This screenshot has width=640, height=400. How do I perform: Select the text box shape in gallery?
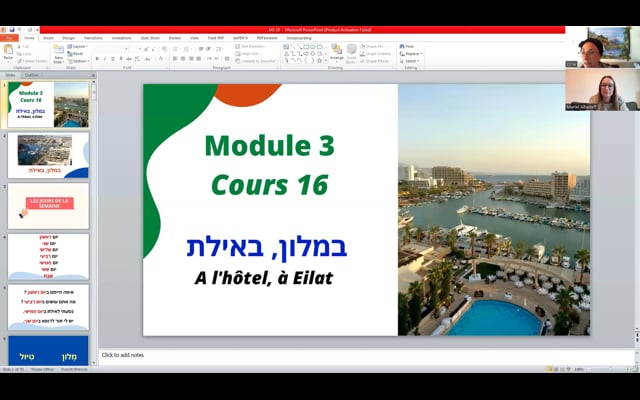[x=286, y=47]
